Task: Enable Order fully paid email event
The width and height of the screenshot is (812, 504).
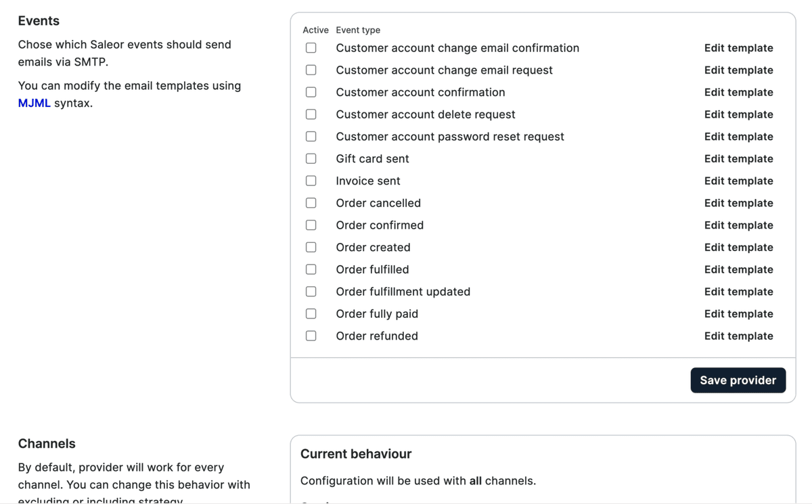Action: 311,314
